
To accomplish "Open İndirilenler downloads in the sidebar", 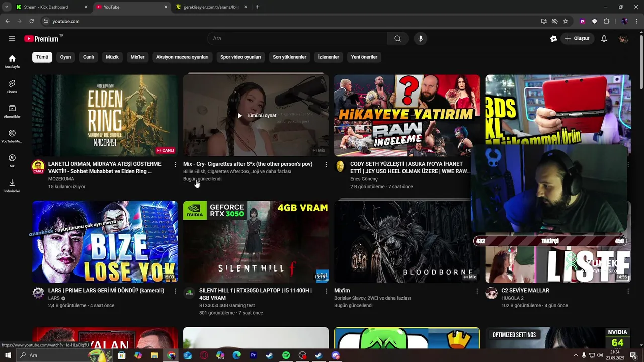I will (12, 186).
